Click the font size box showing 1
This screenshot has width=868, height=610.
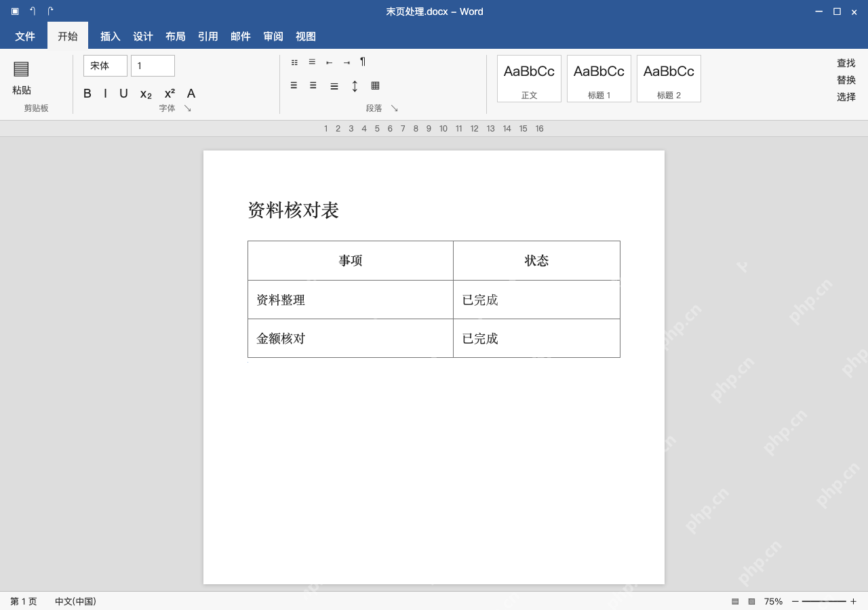click(153, 66)
